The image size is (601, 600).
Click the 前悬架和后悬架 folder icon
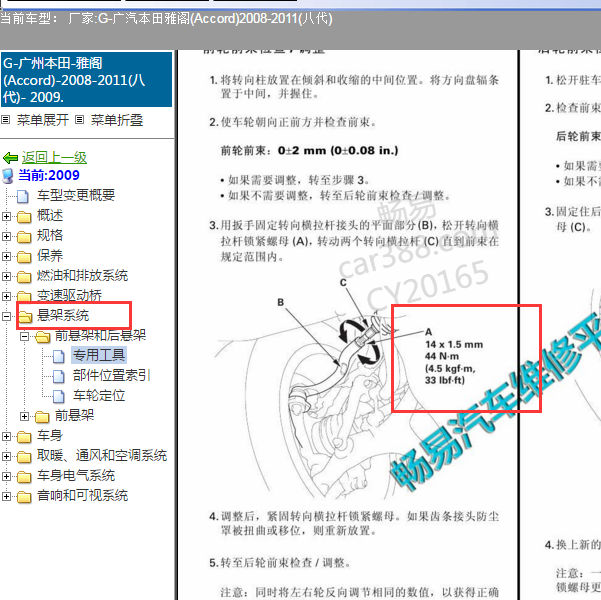coord(42,337)
